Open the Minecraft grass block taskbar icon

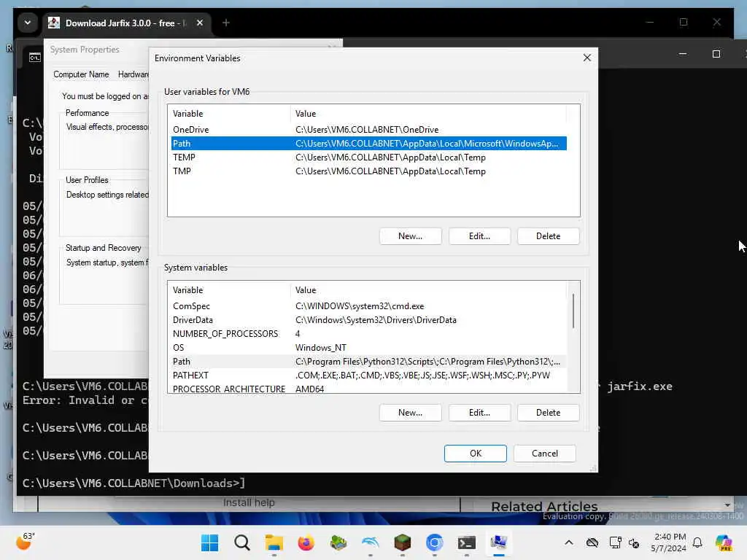click(403, 542)
